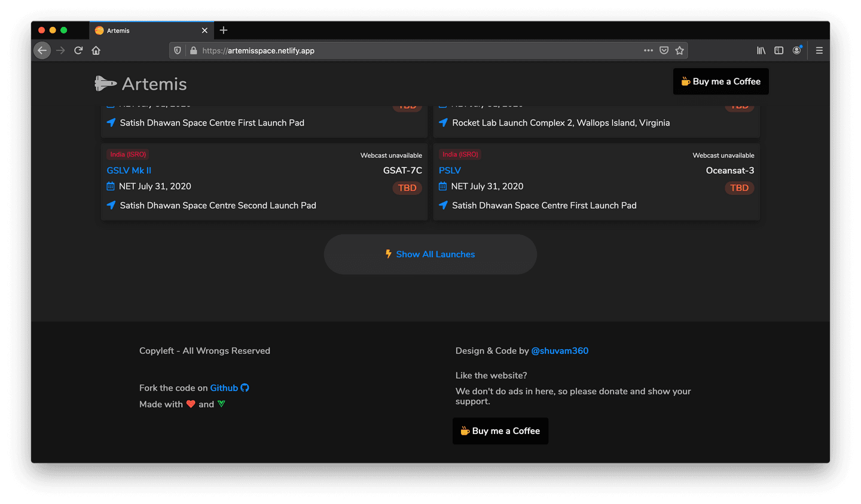Close the Artemis tab
The width and height of the screenshot is (861, 504).
point(204,30)
